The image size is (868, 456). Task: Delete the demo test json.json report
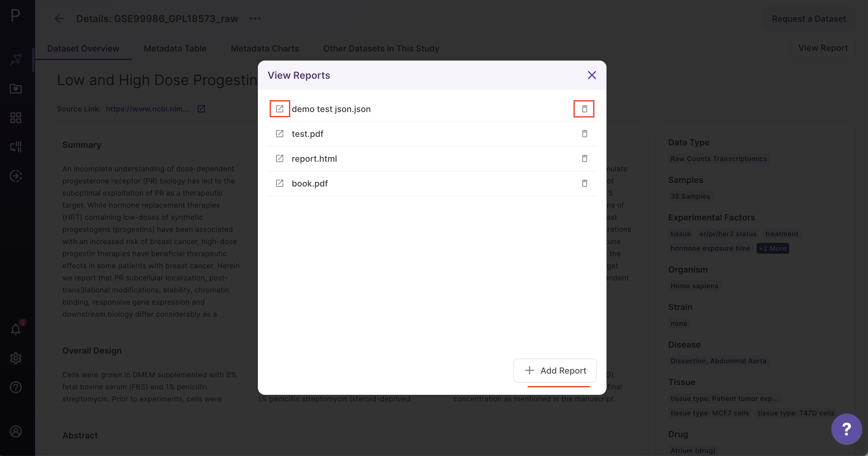(584, 109)
